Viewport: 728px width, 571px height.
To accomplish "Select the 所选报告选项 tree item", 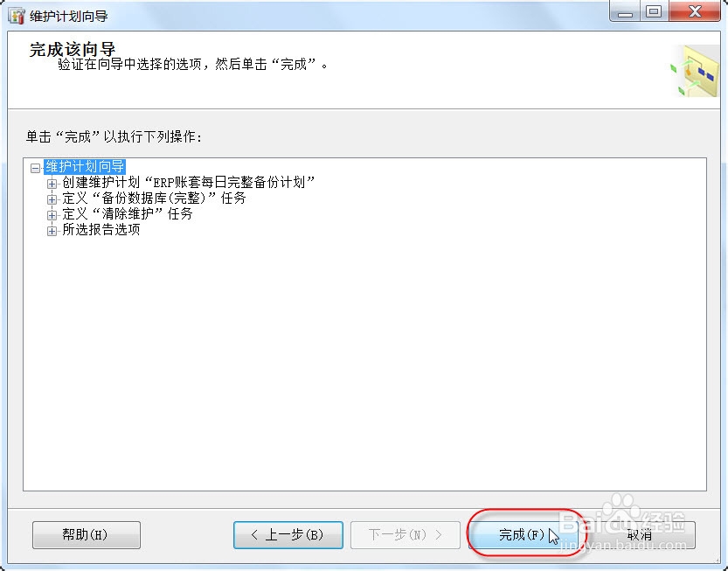I will pyautogui.click(x=101, y=229).
